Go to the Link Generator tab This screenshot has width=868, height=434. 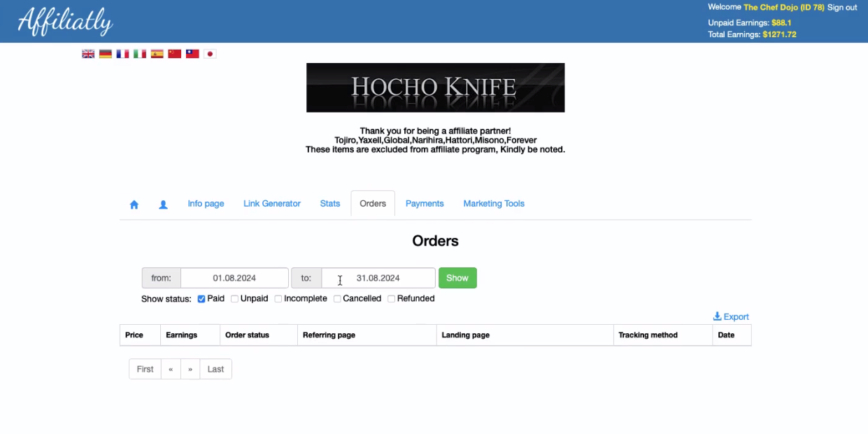pyautogui.click(x=272, y=204)
